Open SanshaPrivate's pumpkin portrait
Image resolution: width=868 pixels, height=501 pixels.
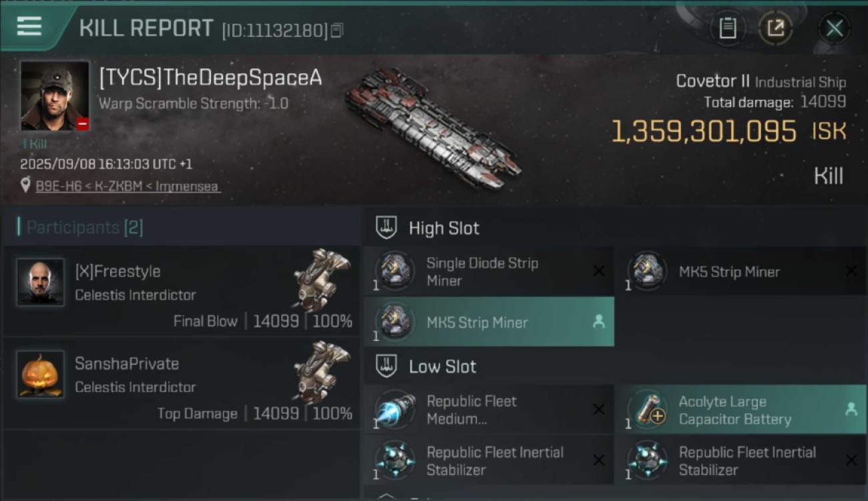click(41, 375)
